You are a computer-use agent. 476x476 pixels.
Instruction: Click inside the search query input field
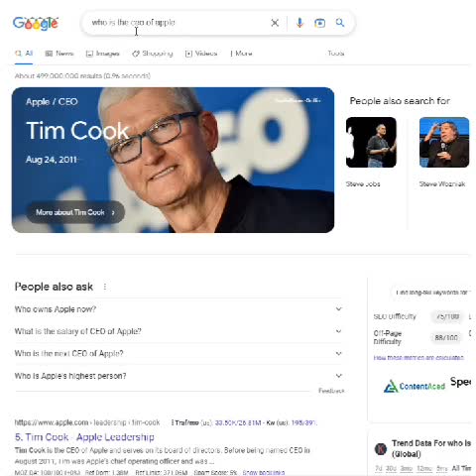coord(178,23)
